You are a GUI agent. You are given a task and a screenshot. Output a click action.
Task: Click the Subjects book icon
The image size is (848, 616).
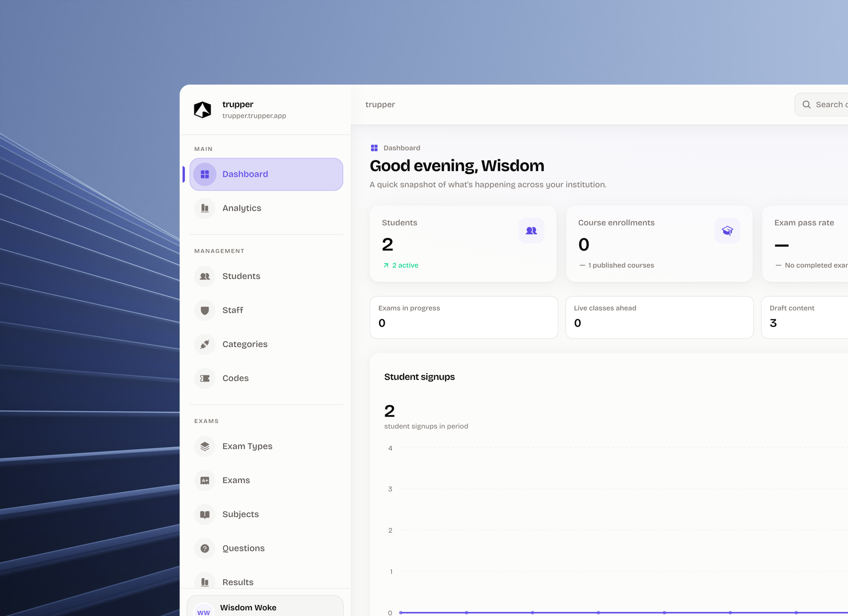coord(205,515)
